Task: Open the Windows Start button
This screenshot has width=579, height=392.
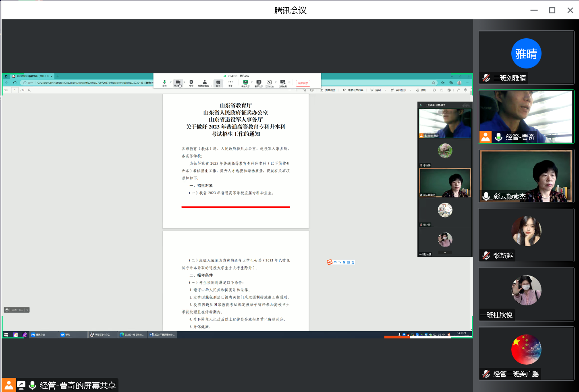Action: [6, 335]
